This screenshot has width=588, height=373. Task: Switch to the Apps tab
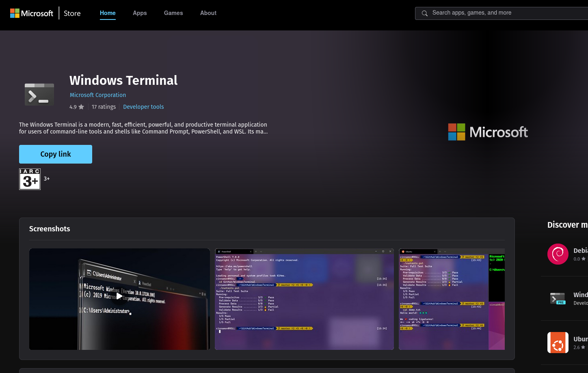click(140, 13)
